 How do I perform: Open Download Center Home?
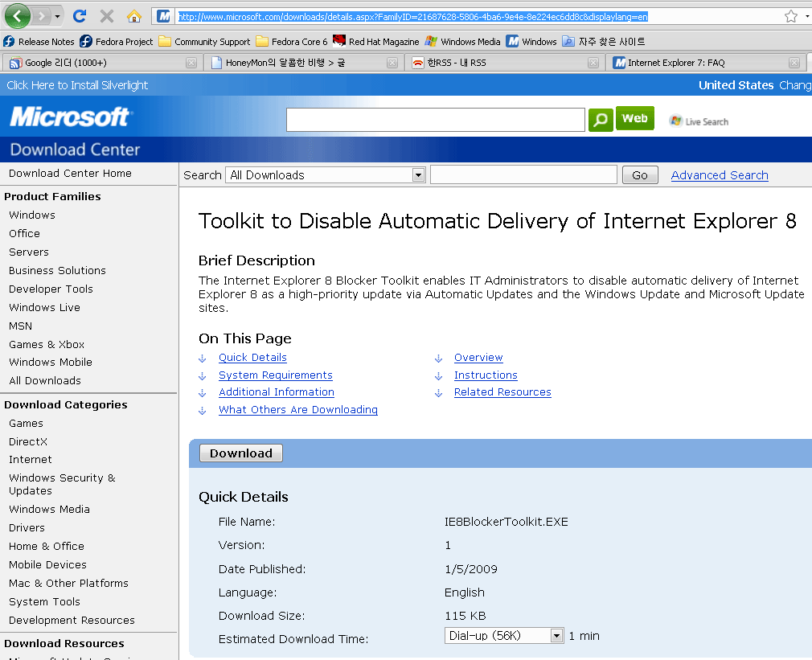pyautogui.click(x=70, y=174)
